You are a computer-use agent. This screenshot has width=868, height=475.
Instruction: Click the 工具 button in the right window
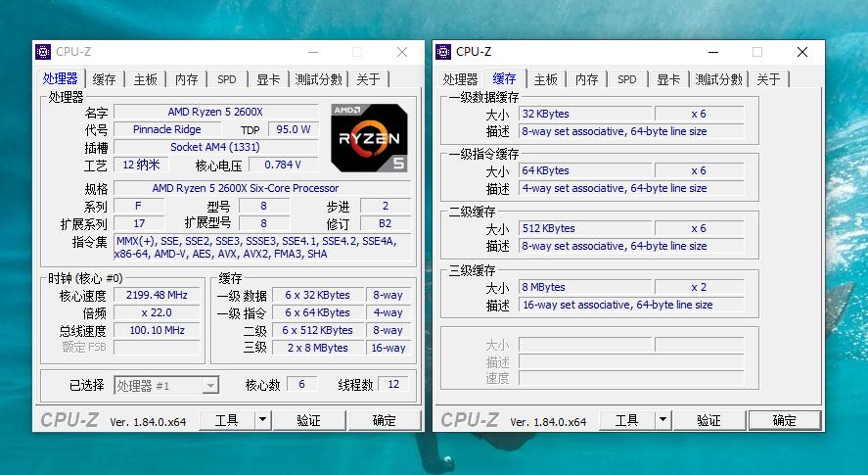[626, 420]
